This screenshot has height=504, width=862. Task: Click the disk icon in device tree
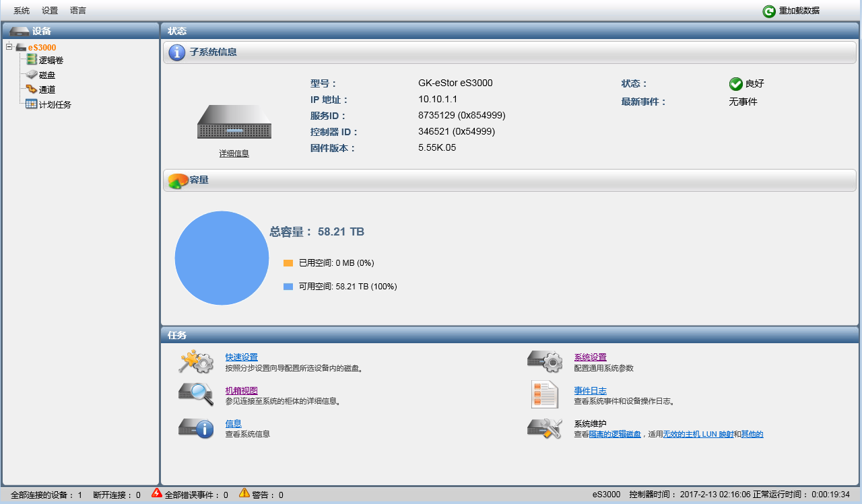pos(32,75)
